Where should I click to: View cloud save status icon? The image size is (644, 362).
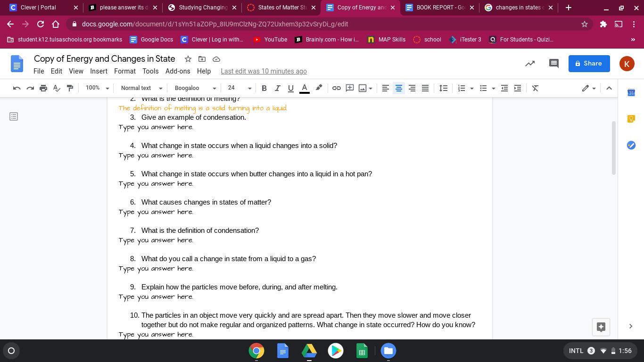point(216,59)
